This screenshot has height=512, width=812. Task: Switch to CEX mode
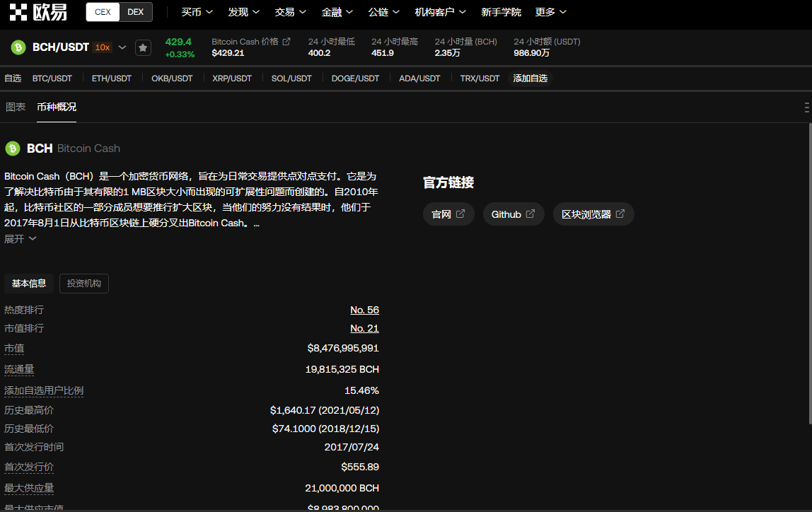click(103, 12)
